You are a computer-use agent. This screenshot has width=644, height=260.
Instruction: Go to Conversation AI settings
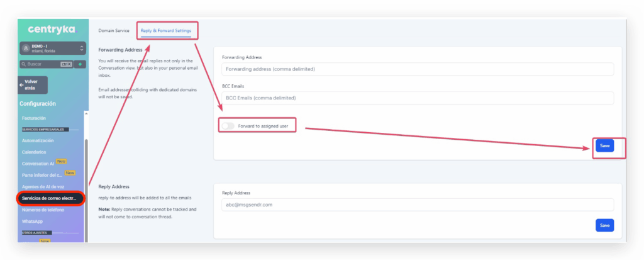tap(38, 163)
